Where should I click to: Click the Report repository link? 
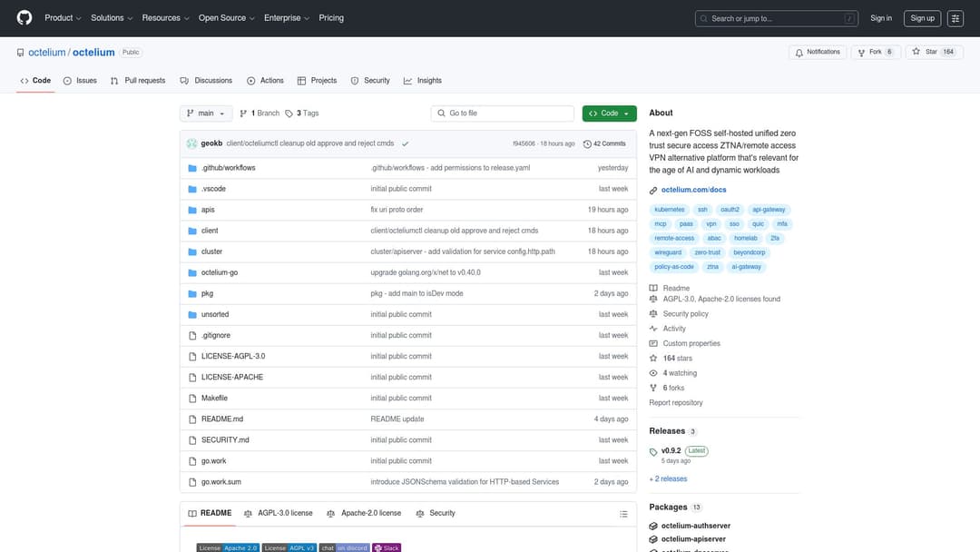tap(676, 402)
